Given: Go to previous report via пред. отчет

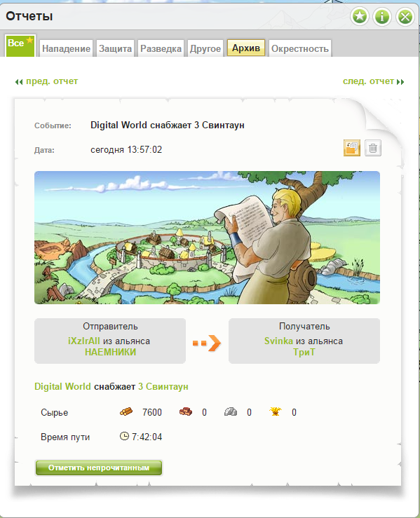Looking at the screenshot, I should pos(46,81).
